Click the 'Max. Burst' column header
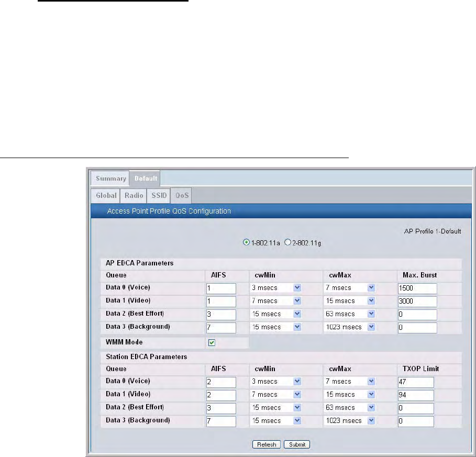Screen dimensions: 476x457 (419, 275)
